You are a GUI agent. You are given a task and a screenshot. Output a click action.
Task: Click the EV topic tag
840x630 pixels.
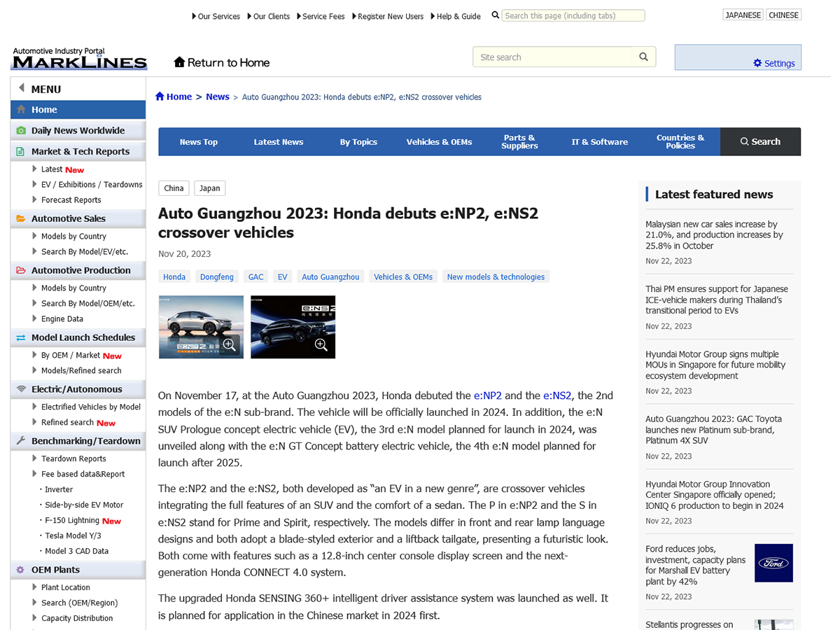coord(283,276)
